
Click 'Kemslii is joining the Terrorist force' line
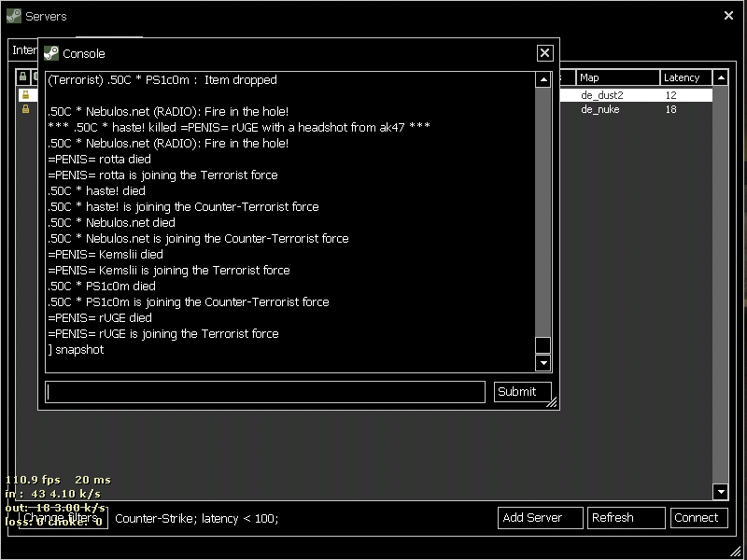(169, 271)
